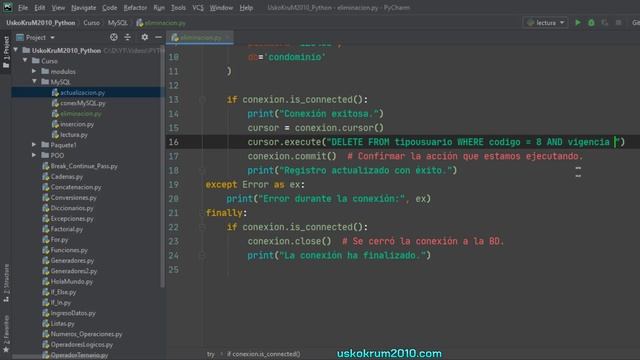Click the green Run button
Viewport: 640px width, 360px height.
click(x=578, y=23)
